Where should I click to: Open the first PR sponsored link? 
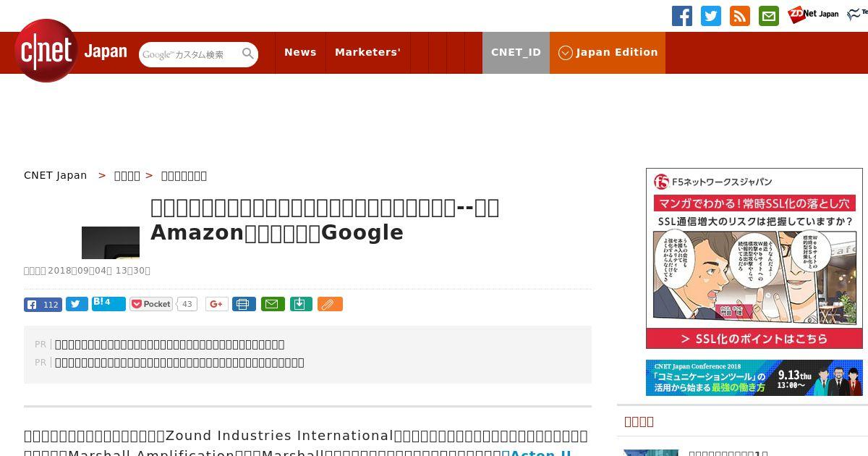coord(170,345)
